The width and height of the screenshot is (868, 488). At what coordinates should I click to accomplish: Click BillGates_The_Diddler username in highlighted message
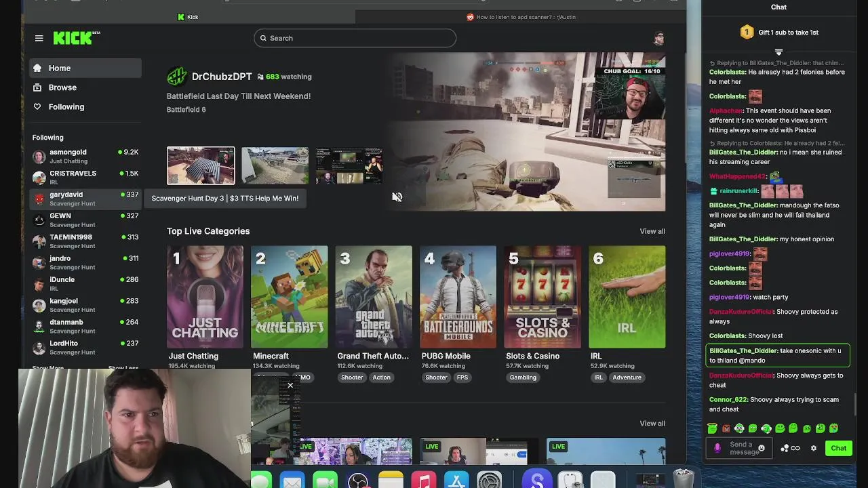coord(743,351)
